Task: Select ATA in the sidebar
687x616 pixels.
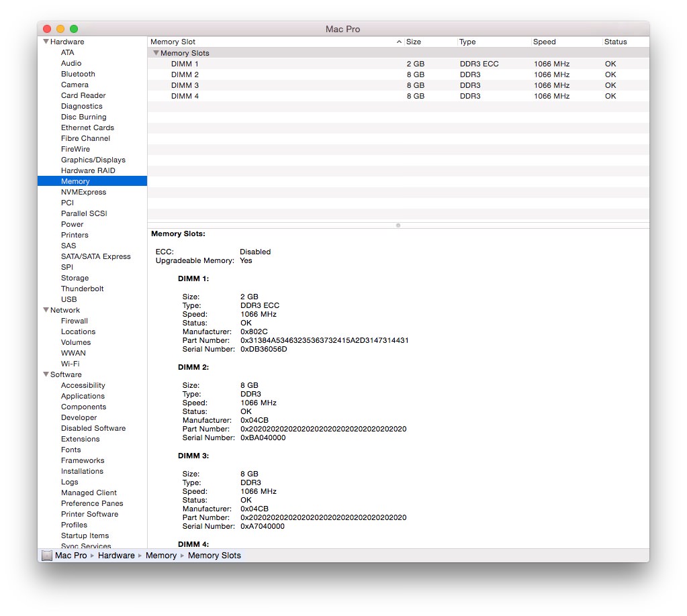Action: (x=67, y=52)
